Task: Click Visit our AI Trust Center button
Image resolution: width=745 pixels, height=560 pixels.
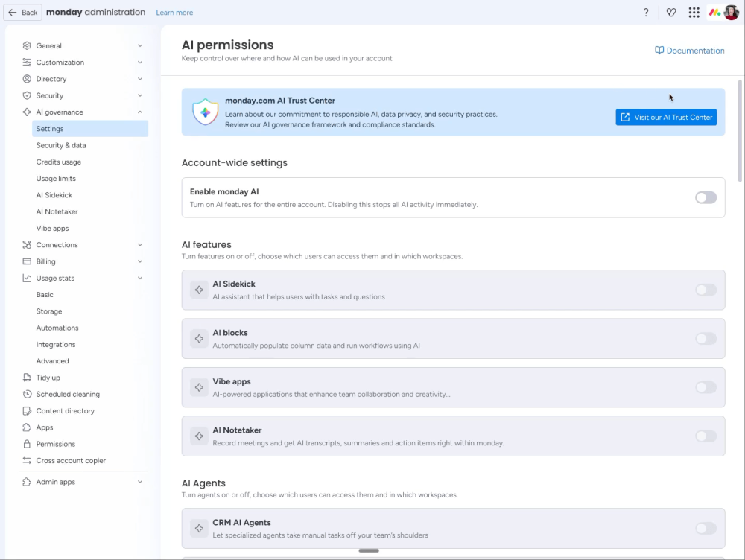Action: coord(666,118)
